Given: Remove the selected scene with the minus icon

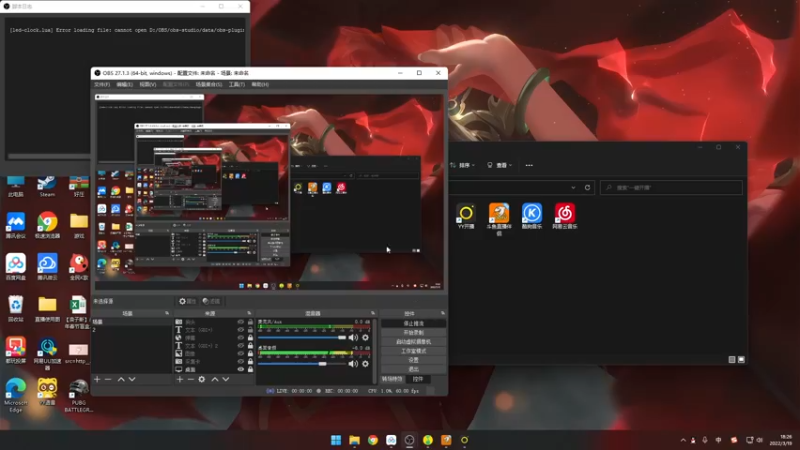Looking at the screenshot, I should (x=108, y=379).
